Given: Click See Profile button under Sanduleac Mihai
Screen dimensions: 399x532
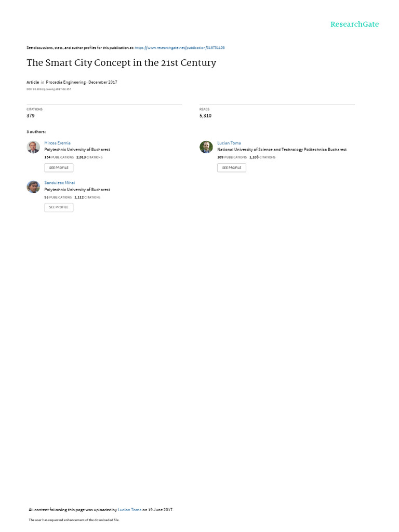Looking at the screenshot, I should [x=59, y=207].
